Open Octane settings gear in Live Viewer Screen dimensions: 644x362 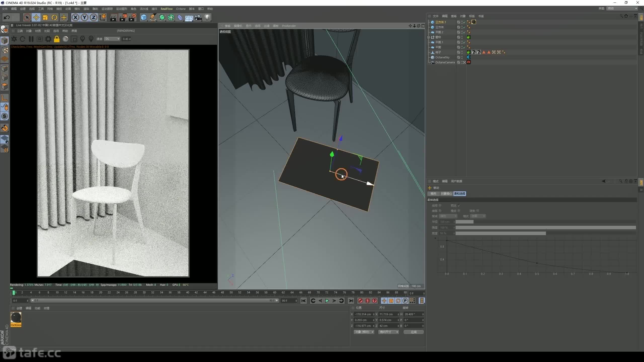(x=48, y=39)
